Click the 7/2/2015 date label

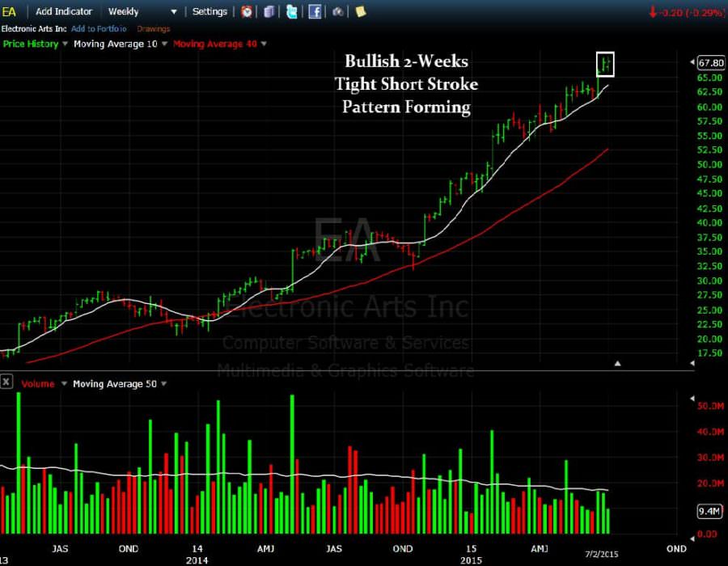point(601,554)
